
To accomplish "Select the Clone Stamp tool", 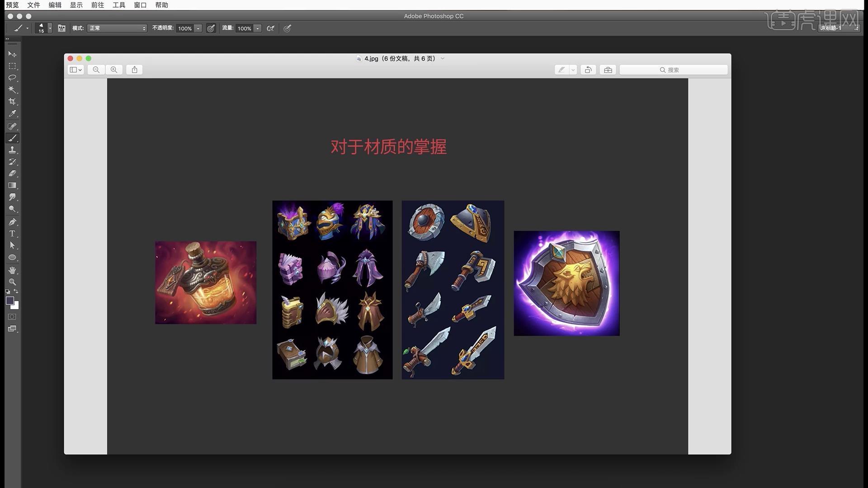I will (x=12, y=150).
